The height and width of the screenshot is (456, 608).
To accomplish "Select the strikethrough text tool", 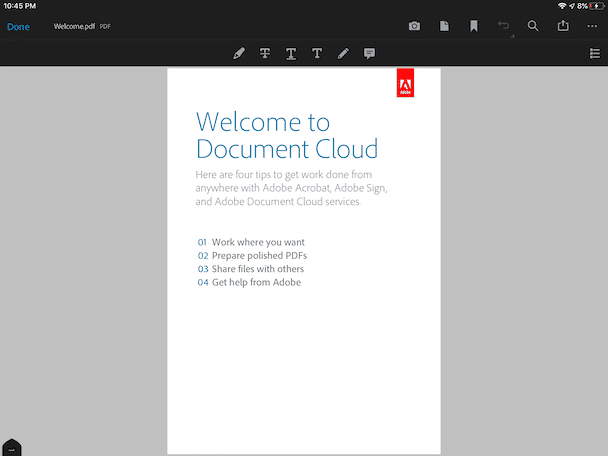I will click(x=265, y=53).
